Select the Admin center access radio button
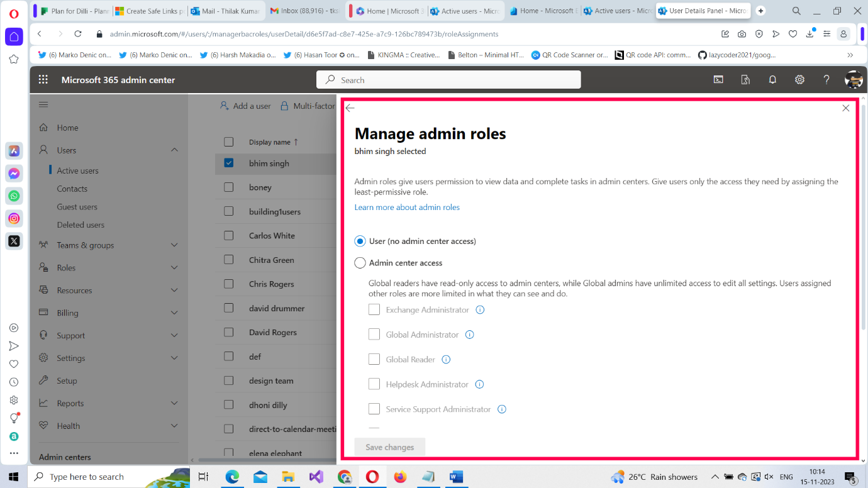The image size is (868, 488). click(359, 262)
